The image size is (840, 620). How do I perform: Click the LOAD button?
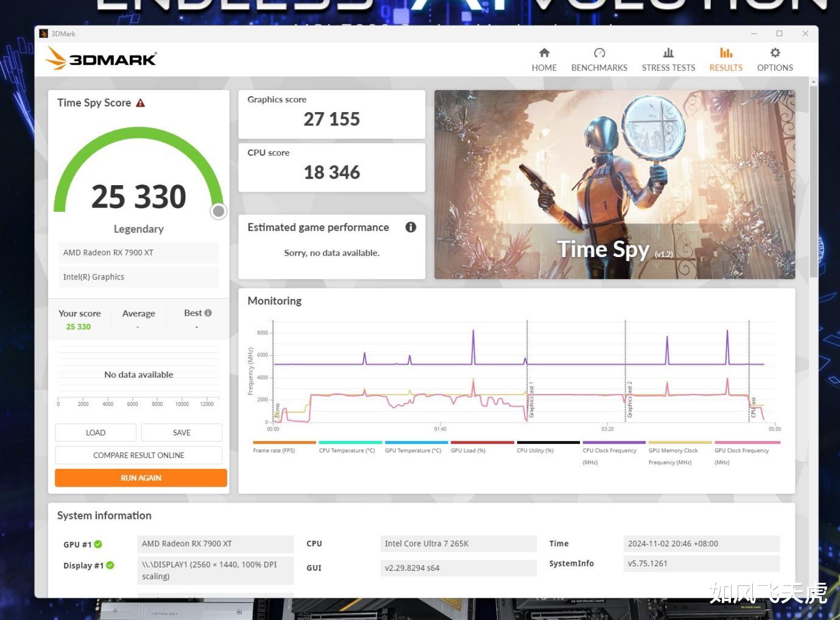[x=96, y=432]
